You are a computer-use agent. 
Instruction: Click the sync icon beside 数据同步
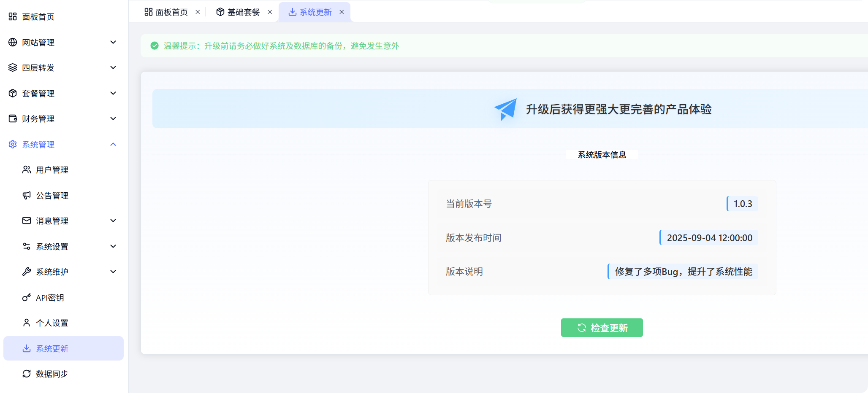point(27,374)
